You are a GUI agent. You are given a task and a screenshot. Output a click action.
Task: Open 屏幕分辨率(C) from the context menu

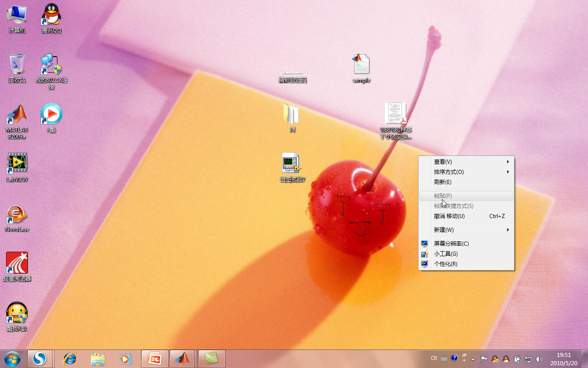(x=466, y=244)
